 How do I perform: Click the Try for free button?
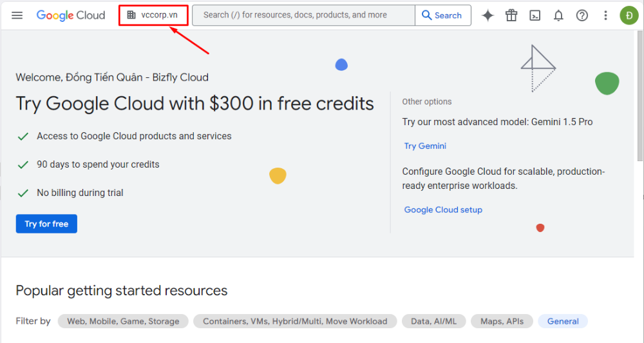point(46,224)
